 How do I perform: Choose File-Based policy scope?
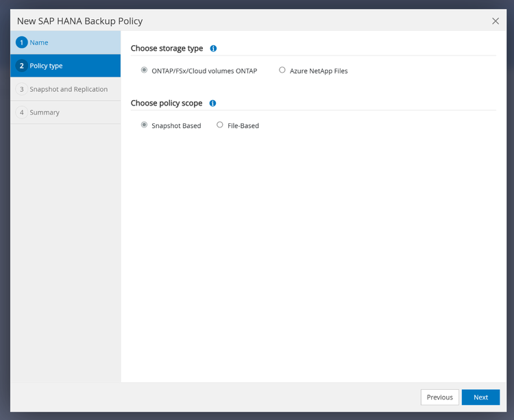coord(219,125)
